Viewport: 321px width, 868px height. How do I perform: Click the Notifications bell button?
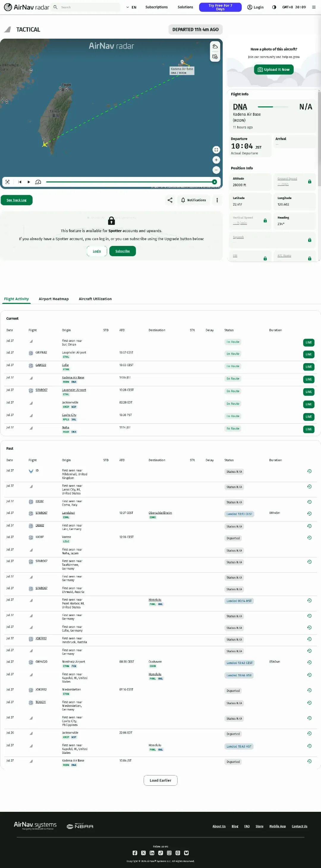coord(193,200)
